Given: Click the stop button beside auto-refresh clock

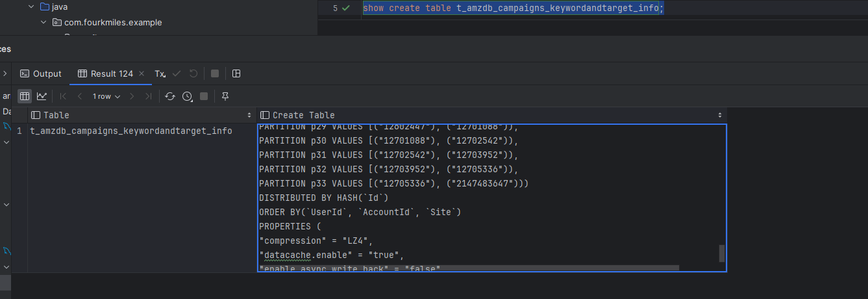Looking at the screenshot, I should (204, 96).
